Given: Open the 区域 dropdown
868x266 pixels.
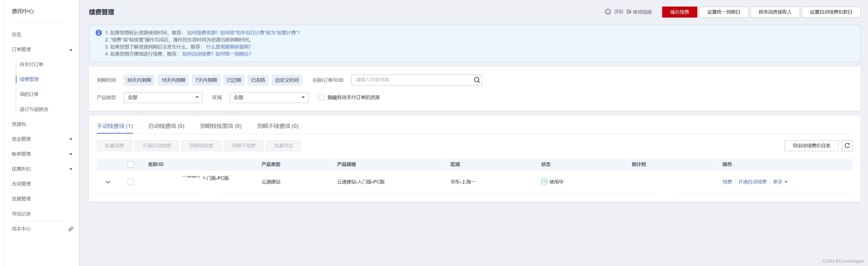Looking at the screenshot, I should pyautogui.click(x=269, y=97).
